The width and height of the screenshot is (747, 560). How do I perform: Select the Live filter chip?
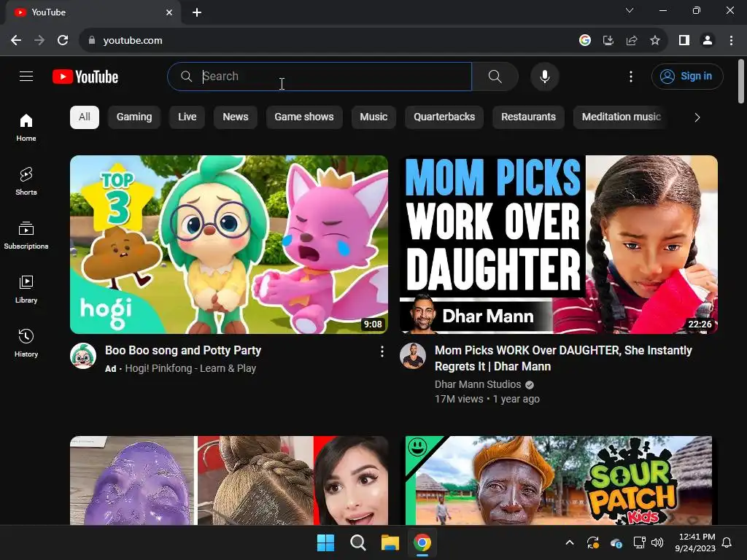coord(187,117)
